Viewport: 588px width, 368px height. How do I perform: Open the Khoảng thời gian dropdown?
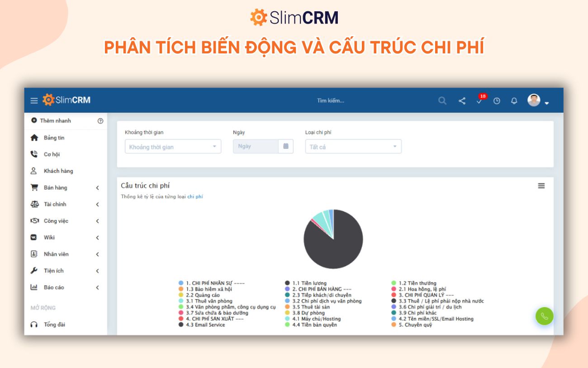coord(173,147)
